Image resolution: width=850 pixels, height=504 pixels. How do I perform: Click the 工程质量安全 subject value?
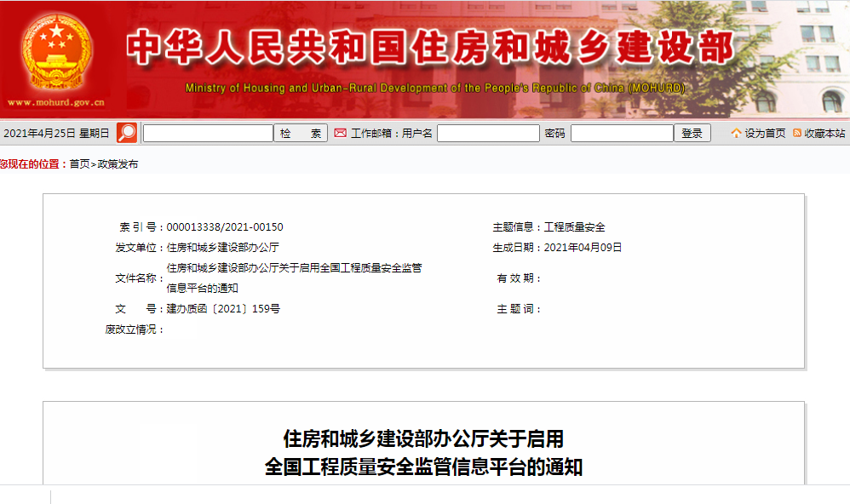pyautogui.click(x=574, y=227)
